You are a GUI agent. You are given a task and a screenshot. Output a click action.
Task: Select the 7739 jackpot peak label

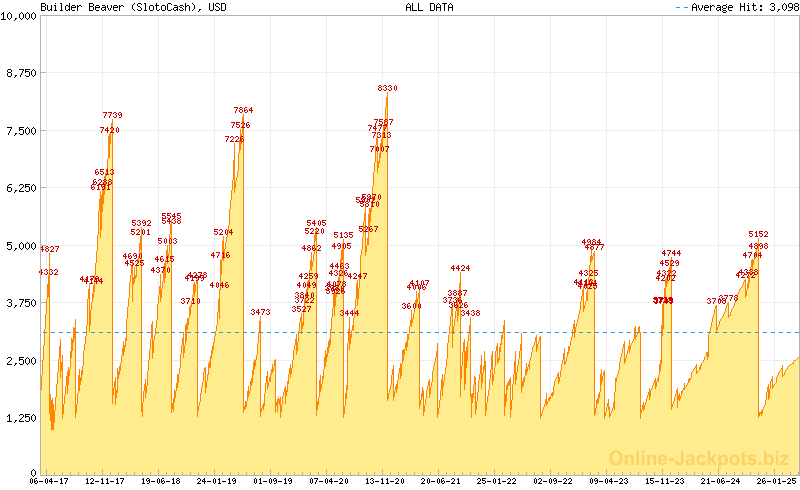point(112,115)
